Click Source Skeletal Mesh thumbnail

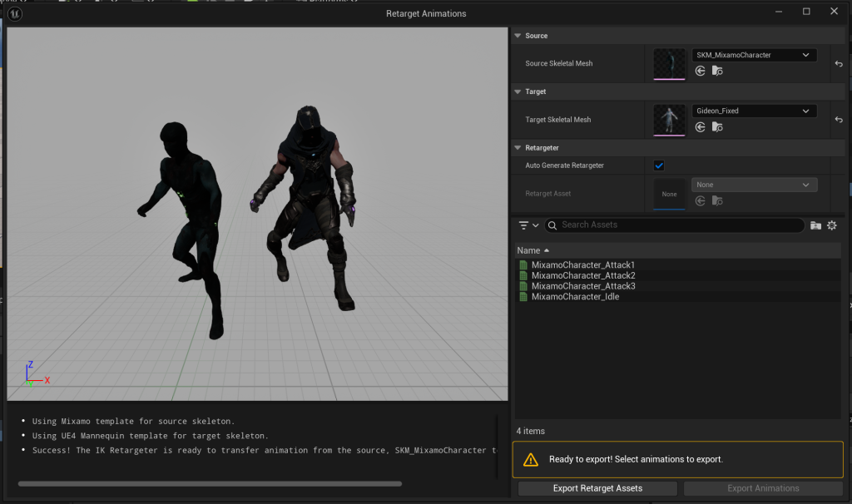click(669, 64)
